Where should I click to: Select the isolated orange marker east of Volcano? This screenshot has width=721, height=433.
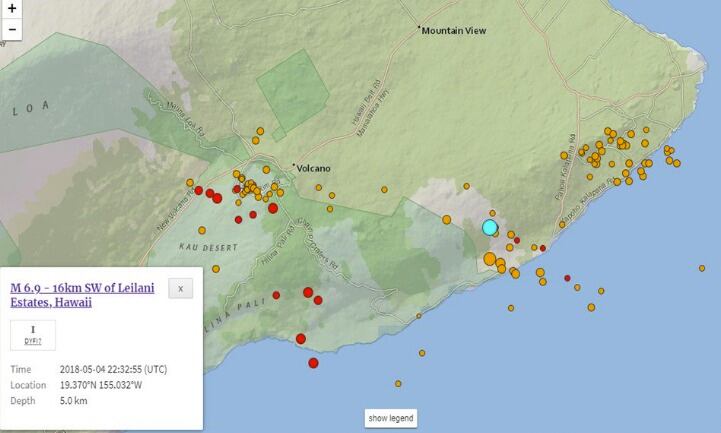pyautogui.click(x=384, y=188)
